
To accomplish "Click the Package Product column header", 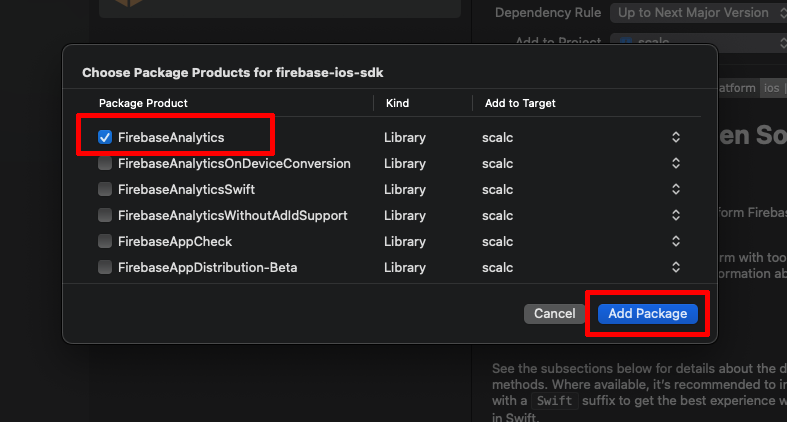I will 143,103.
